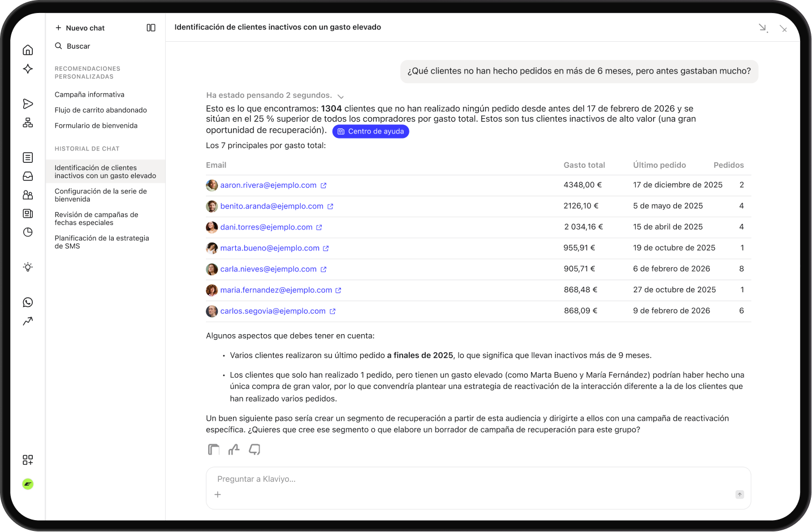Click the Centro de ayuda button
The width and height of the screenshot is (812, 532).
pyautogui.click(x=370, y=131)
